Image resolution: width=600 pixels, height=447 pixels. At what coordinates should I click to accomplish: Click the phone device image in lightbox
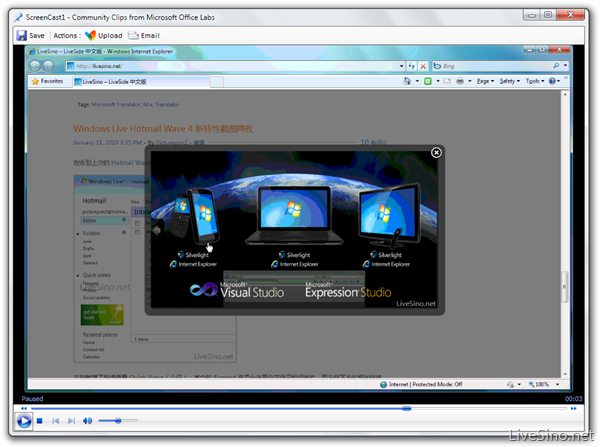coord(196,216)
